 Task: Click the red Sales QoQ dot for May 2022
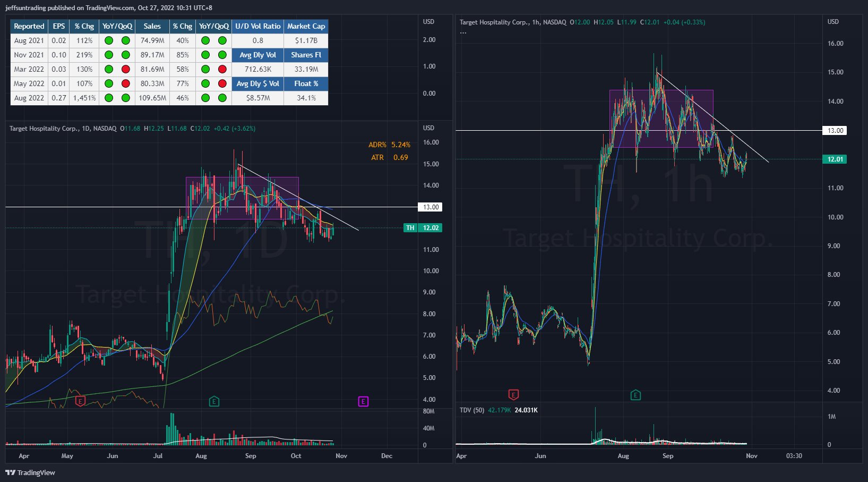[222, 83]
